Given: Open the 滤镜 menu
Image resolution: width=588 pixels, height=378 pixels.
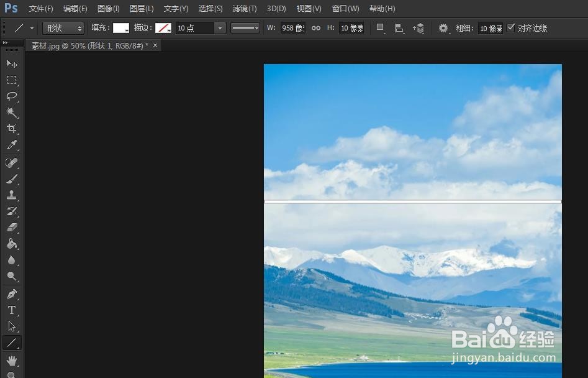Looking at the screenshot, I should (x=244, y=8).
